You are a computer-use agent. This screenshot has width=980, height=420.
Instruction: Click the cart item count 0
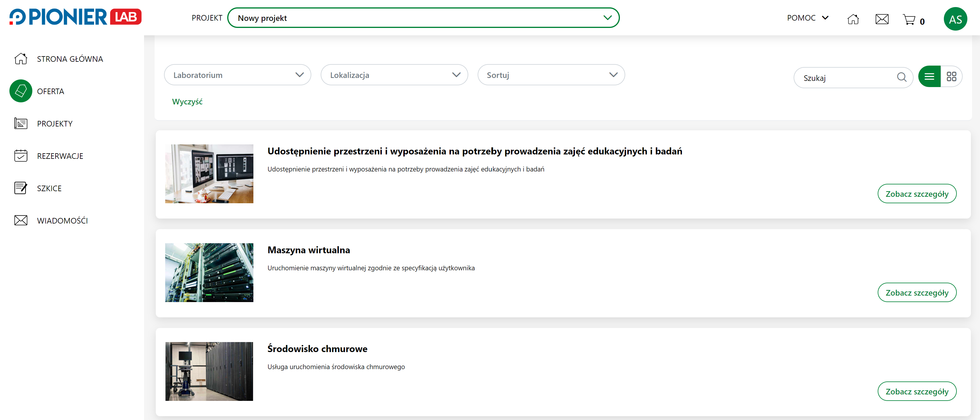click(922, 22)
